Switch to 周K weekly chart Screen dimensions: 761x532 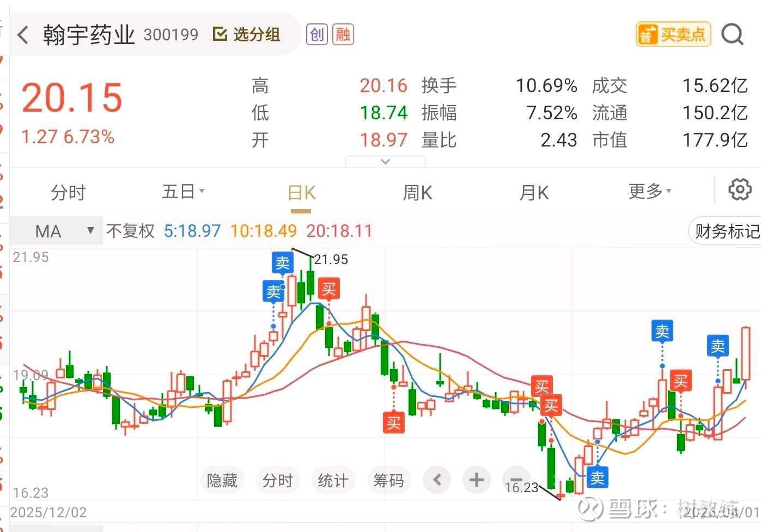(417, 193)
